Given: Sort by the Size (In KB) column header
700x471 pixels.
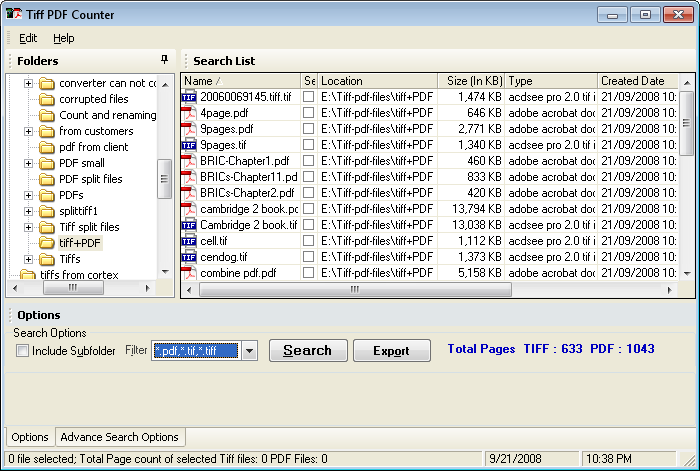Looking at the screenshot, I should [471, 81].
